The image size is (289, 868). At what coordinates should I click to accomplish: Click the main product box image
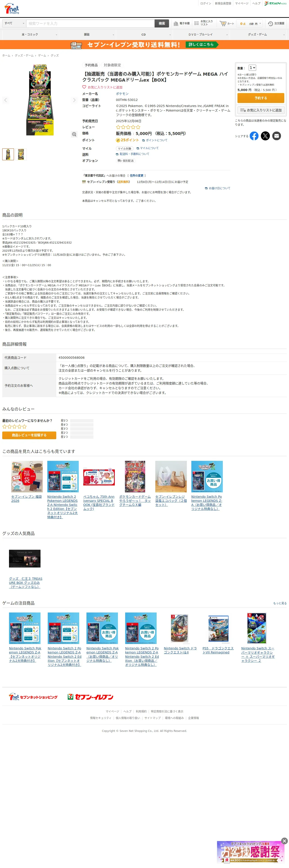coord(40,100)
